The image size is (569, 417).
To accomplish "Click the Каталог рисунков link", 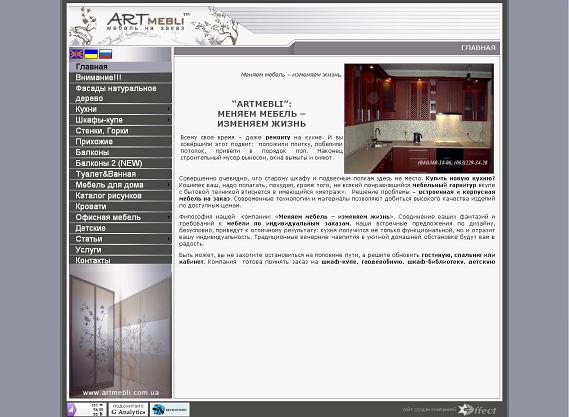I will coord(120,196).
